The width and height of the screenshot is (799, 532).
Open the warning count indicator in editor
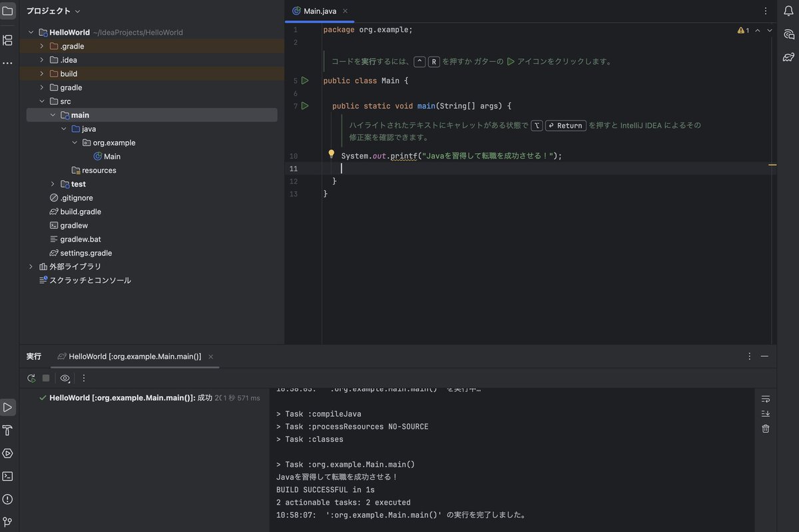pos(743,31)
